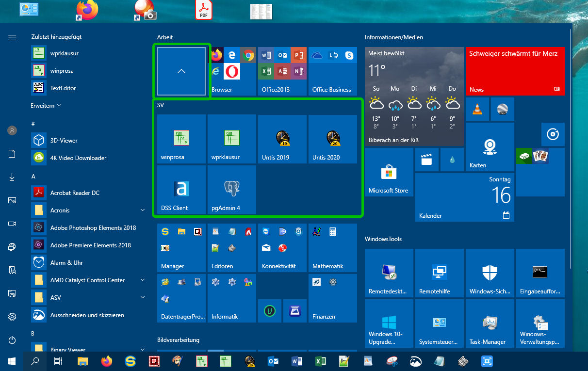This screenshot has height=371, width=588.
Task: Click Erweitern to show more recent apps
Action: click(x=46, y=105)
